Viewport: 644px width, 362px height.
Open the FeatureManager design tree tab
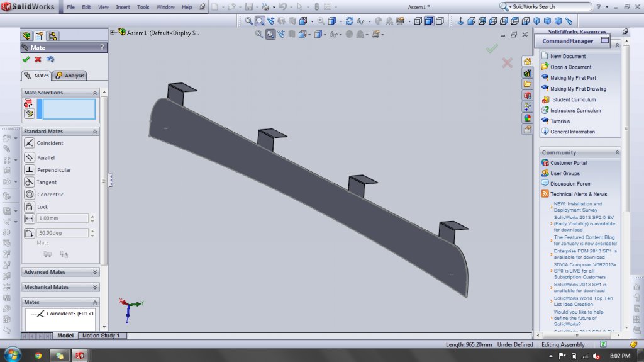click(x=26, y=36)
